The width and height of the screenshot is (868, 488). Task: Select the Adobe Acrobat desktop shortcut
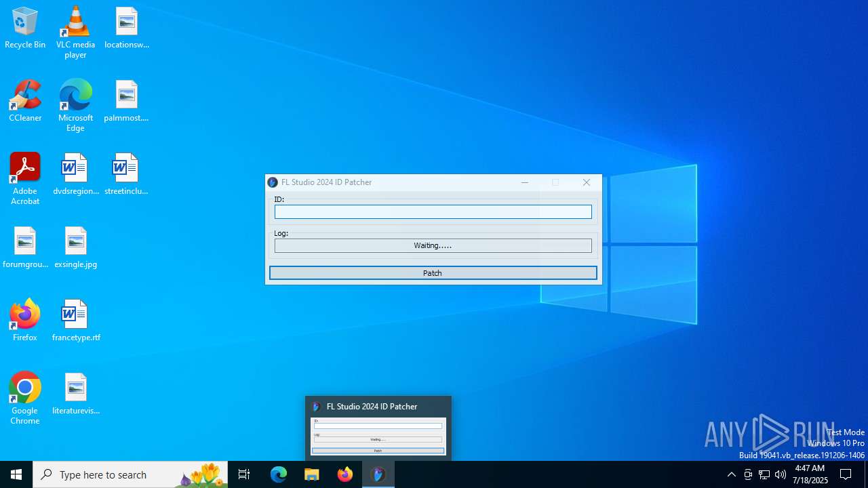25,179
